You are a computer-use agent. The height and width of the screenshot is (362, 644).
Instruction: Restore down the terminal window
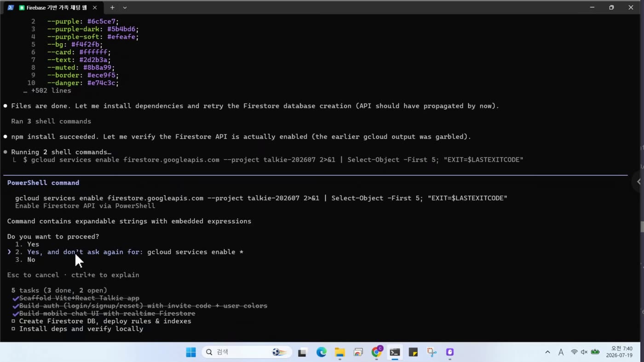611,7
